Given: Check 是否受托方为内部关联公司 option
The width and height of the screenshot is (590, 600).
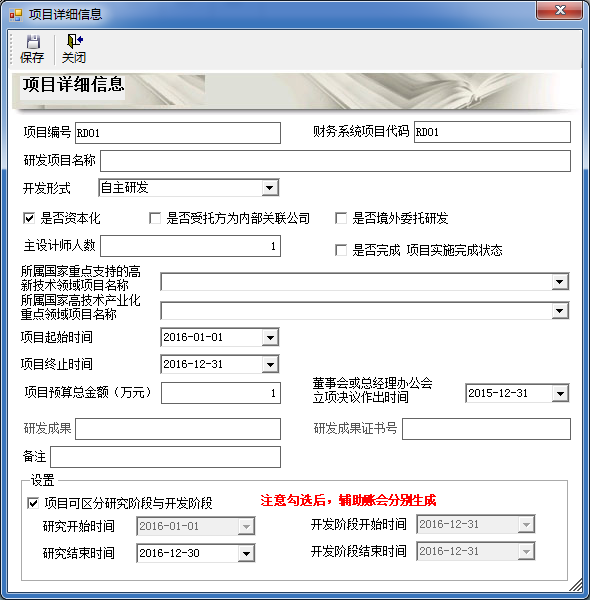Looking at the screenshot, I should (155, 218).
